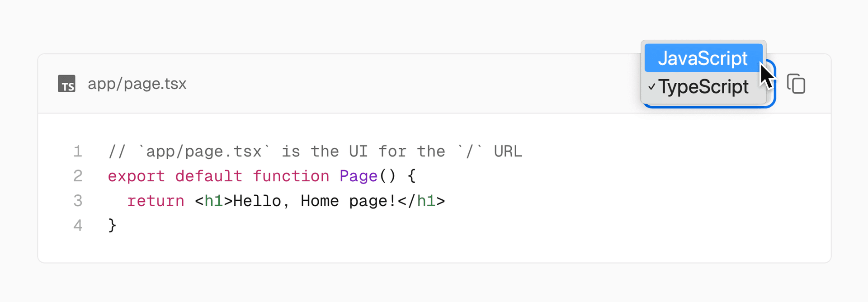Choose the TypeScript language option
The width and height of the screenshot is (868, 302).
pos(703,87)
